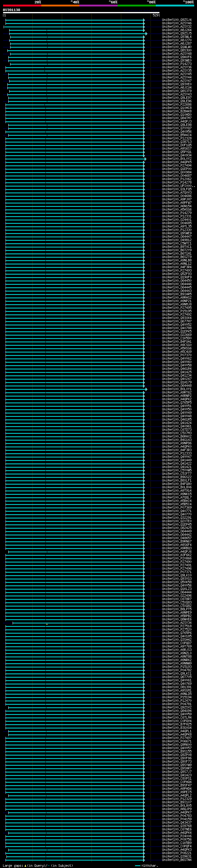Select hit UniRef100_Q1WLW0

point(176,47)
